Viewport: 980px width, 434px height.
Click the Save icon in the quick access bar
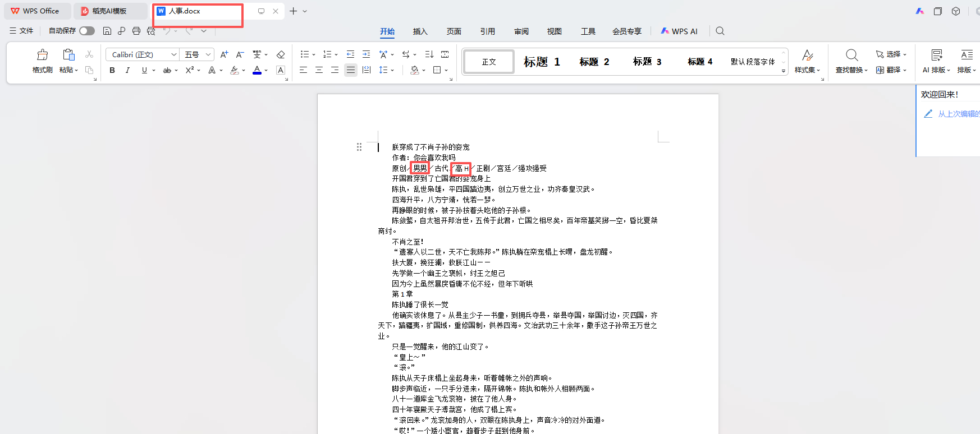107,31
